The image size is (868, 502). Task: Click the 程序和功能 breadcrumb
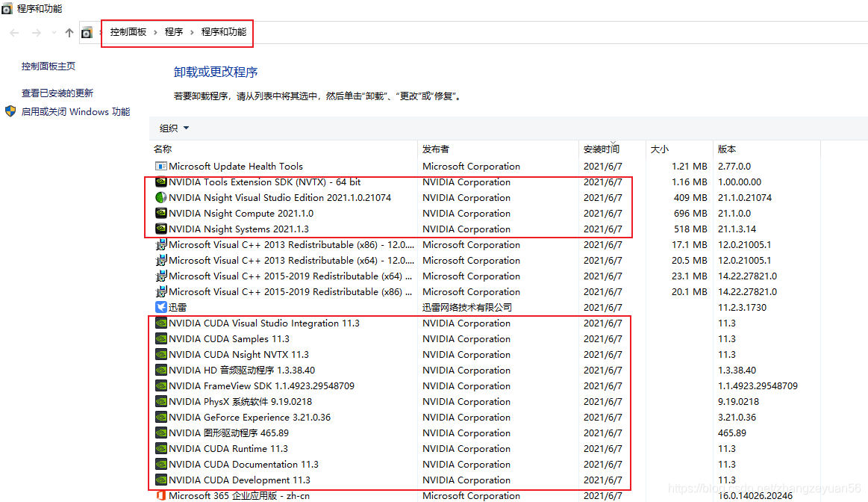224,32
